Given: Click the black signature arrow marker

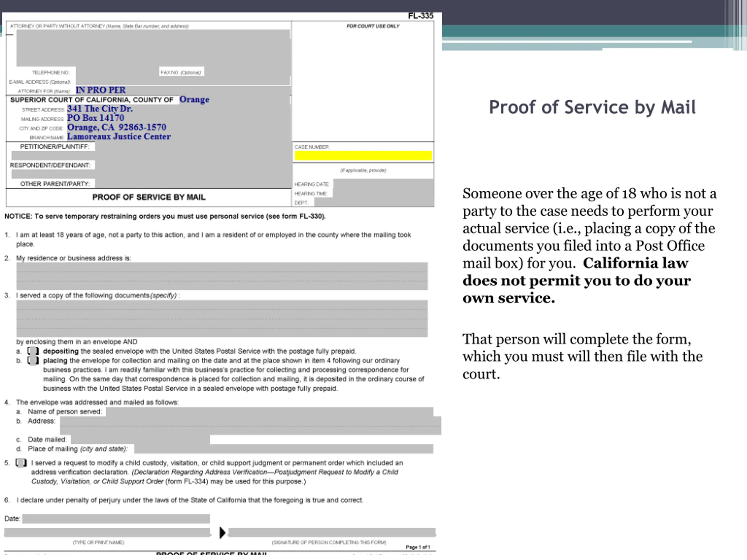Looking at the screenshot, I should tap(222, 533).
